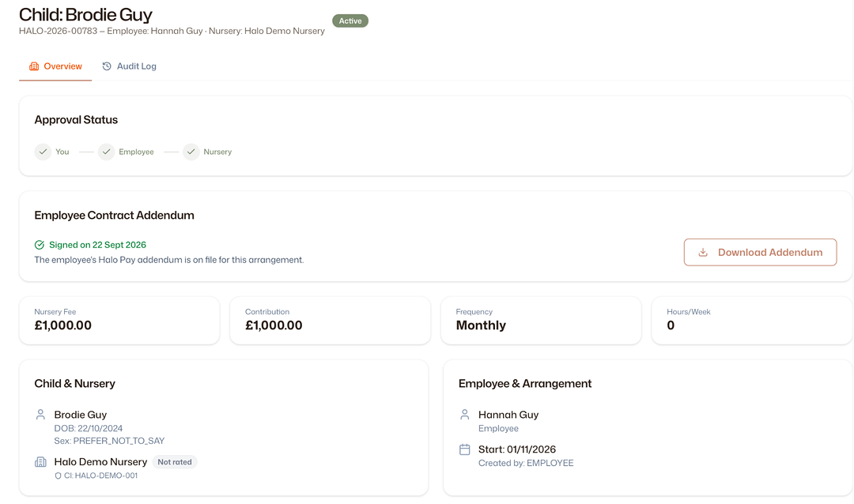Click the 'Child: Brodie Guy' page heading

85,15
